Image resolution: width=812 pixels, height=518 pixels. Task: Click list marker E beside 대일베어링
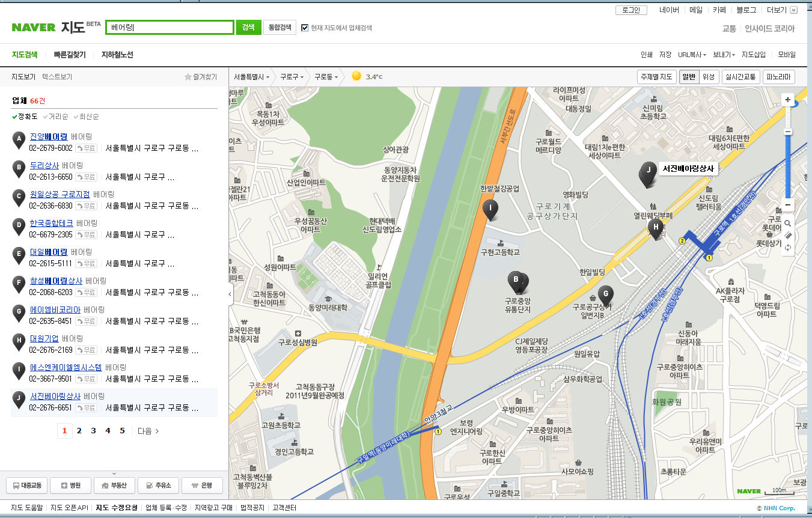point(19,256)
